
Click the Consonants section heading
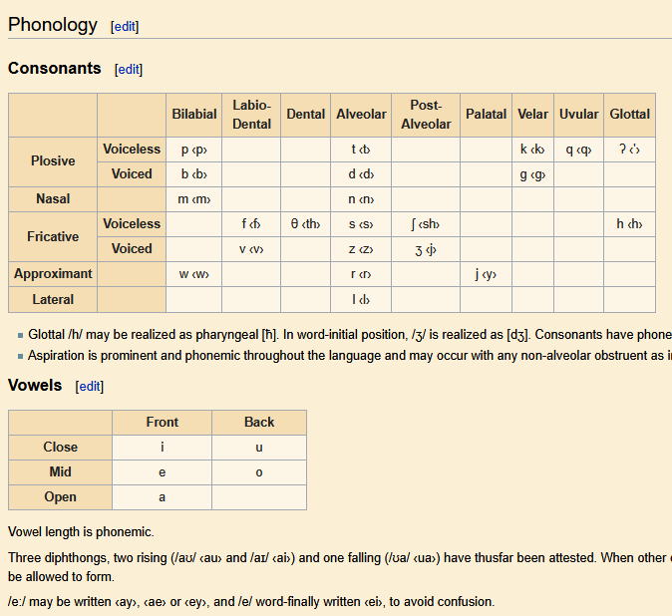[x=55, y=68]
